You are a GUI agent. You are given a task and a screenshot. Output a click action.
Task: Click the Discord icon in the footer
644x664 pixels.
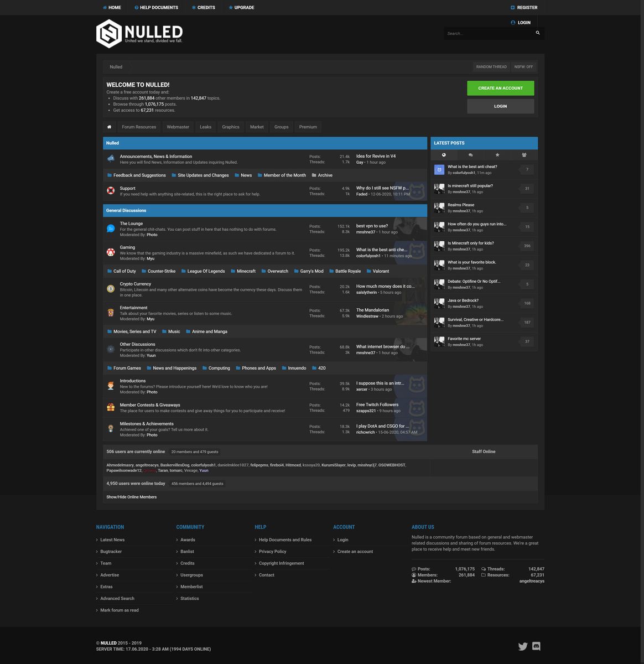[536, 646]
